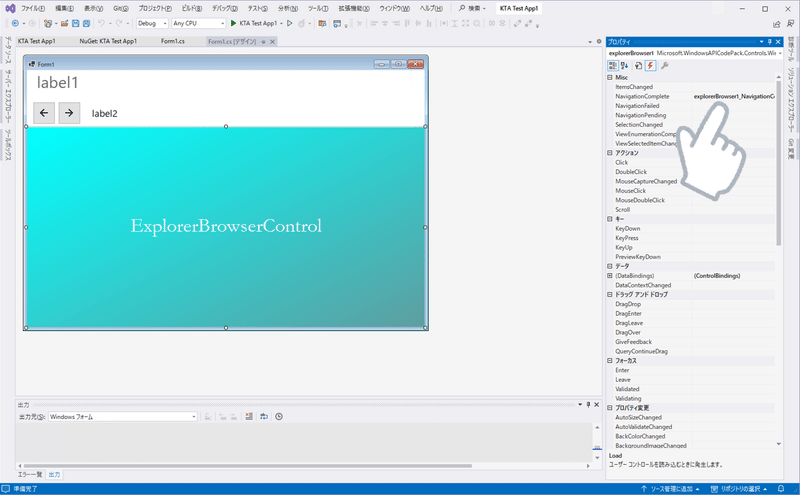Pin the Properties panel

click(769, 42)
